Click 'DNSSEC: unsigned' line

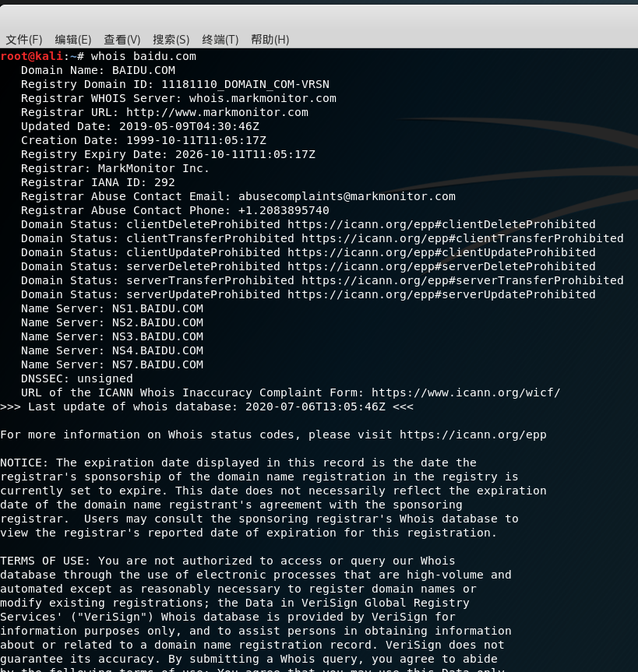point(77,379)
